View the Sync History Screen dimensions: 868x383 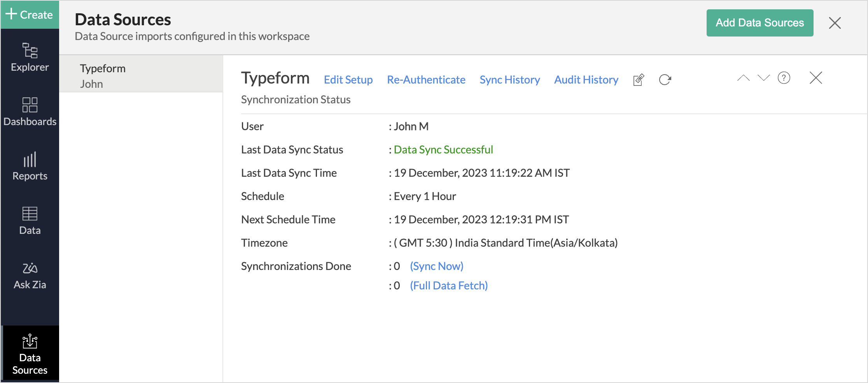509,80
